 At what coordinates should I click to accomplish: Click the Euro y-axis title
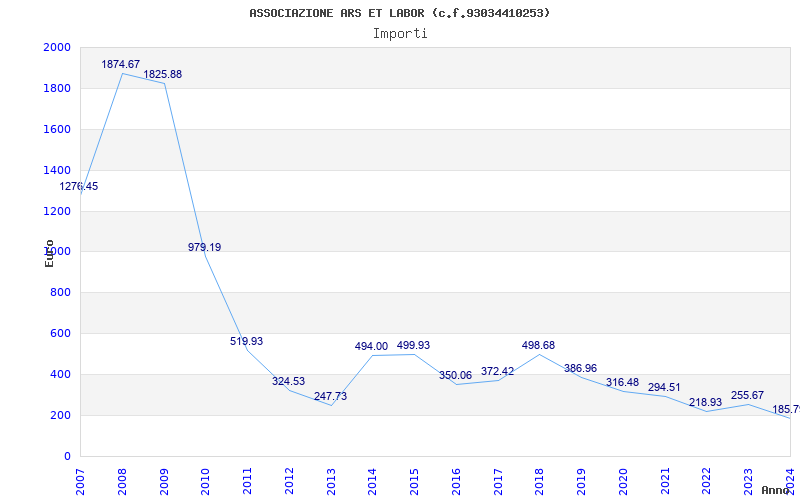point(49,253)
